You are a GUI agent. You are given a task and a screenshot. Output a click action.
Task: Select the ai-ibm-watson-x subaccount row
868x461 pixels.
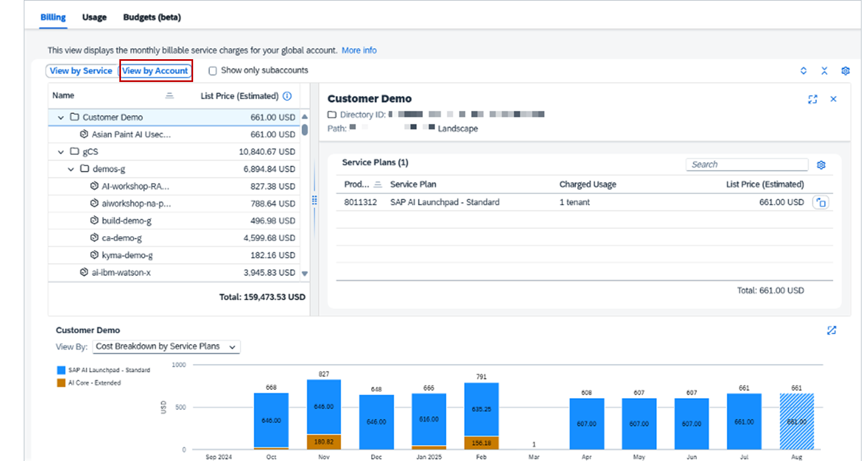point(174,273)
